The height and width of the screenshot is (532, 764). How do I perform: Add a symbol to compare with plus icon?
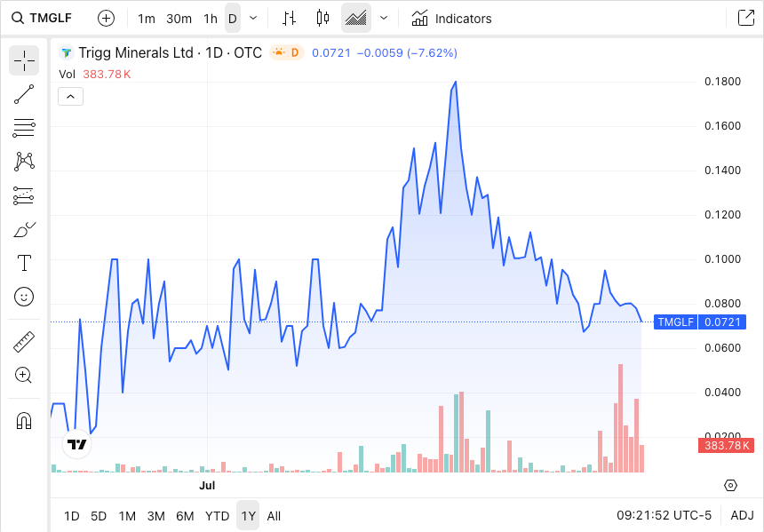[x=106, y=19]
